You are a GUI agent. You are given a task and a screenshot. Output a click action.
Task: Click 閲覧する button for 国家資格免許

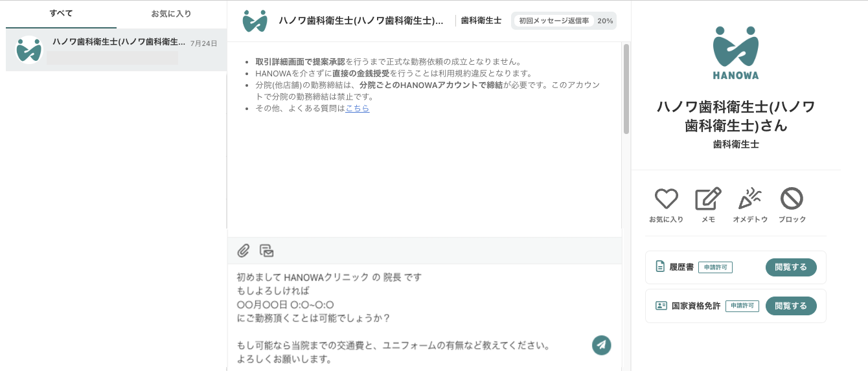pos(791,306)
